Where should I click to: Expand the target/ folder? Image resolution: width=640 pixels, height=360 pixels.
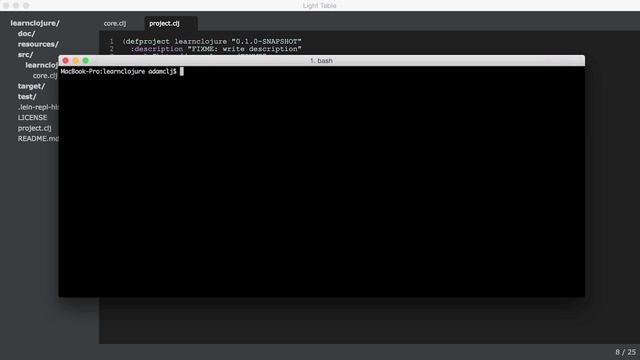[31, 86]
